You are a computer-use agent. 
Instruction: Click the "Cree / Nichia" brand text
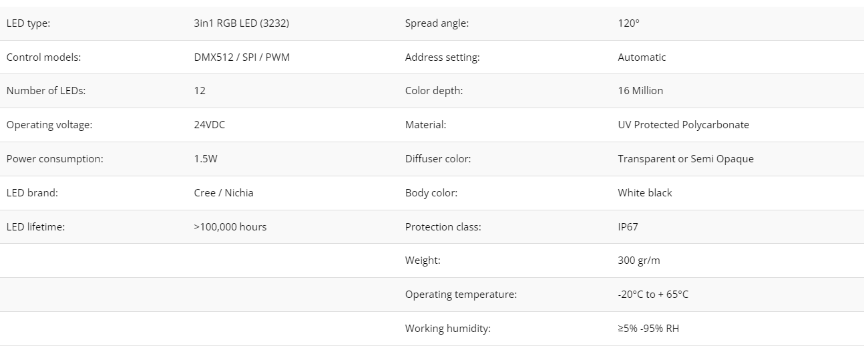pos(223,193)
